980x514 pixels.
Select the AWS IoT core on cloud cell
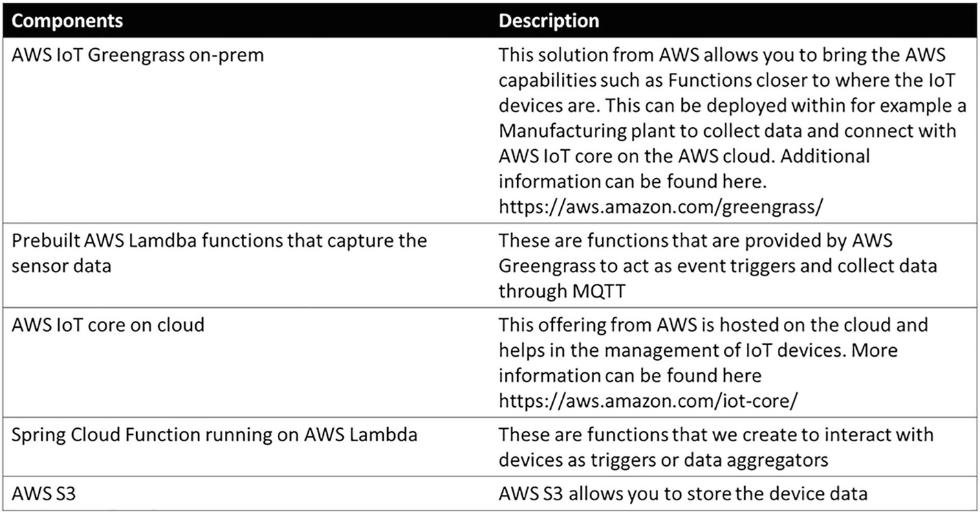tap(108, 324)
